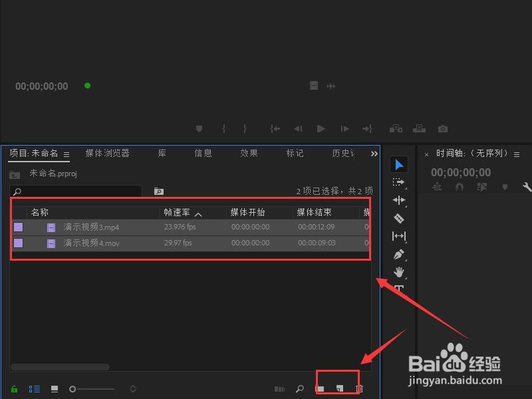532x399 pixels.
Task: Click Mark Out bracket button
Action: point(245,129)
